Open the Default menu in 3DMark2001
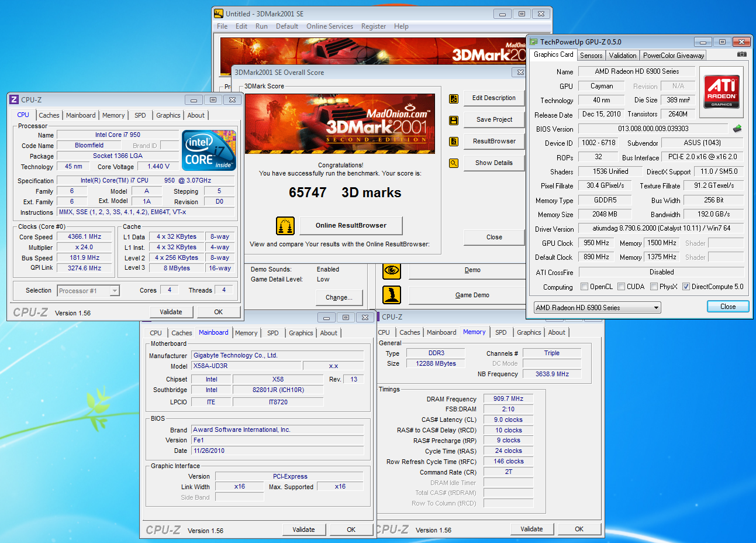756x543 pixels. pyautogui.click(x=287, y=26)
